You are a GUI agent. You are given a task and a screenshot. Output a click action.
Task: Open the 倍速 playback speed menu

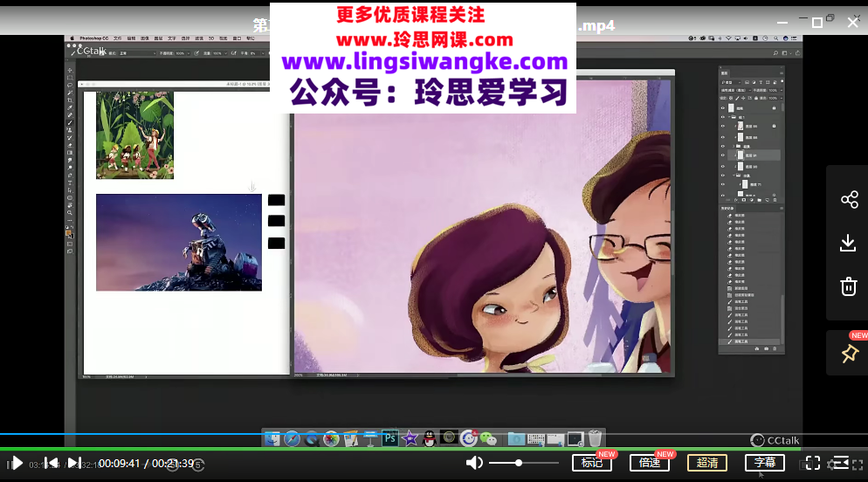649,463
